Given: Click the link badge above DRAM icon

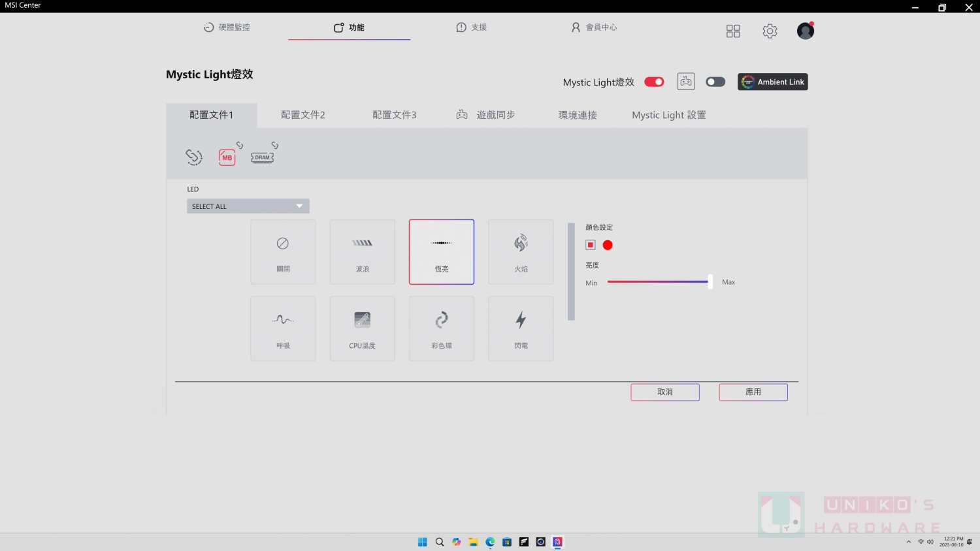Looking at the screenshot, I should tap(275, 146).
